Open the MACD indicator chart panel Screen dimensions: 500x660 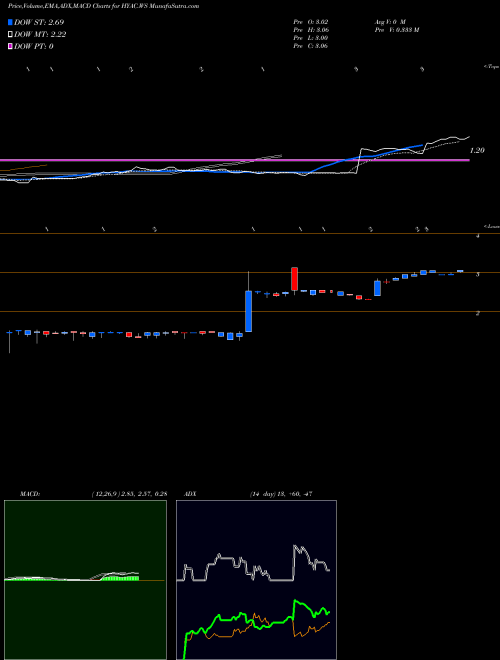pyautogui.click(x=85, y=580)
